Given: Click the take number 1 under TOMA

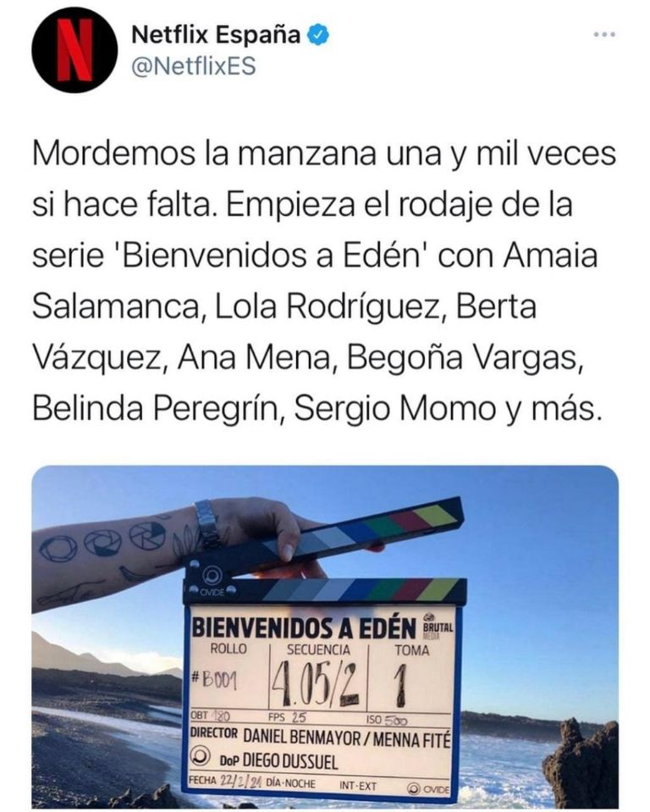Looking at the screenshot, I should pyautogui.click(x=401, y=685).
